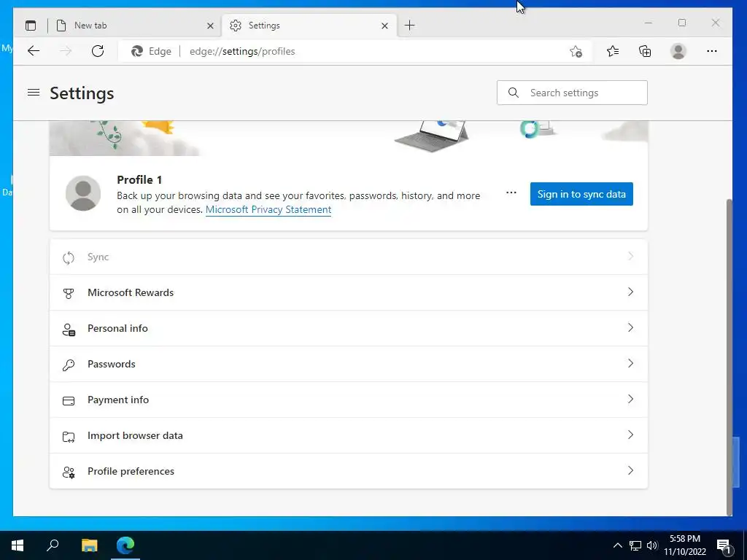Viewport: 747px width, 560px height.
Task: Click the Profile 1 avatar picture
Action: (83, 192)
